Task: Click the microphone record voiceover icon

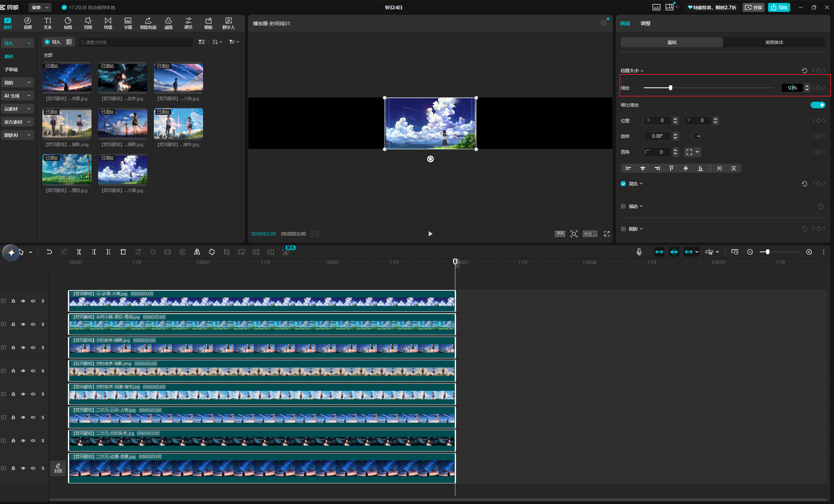Action: [639, 252]
